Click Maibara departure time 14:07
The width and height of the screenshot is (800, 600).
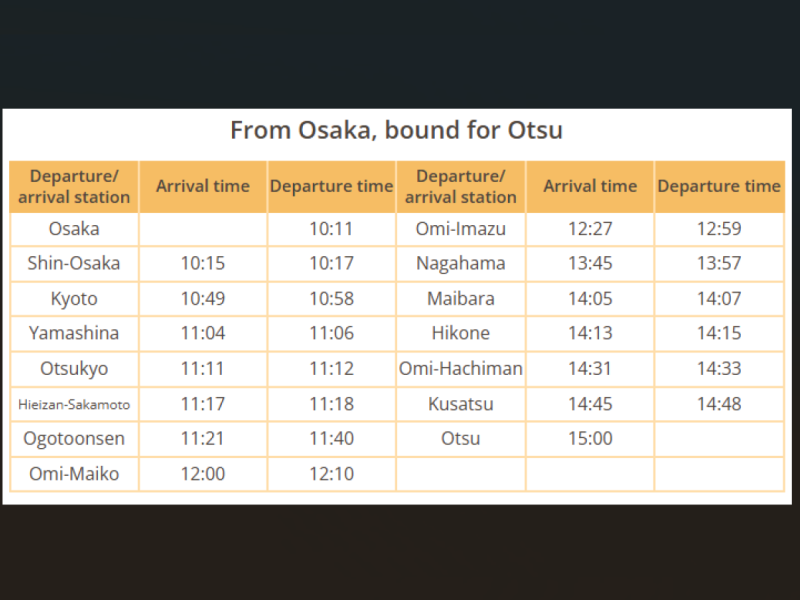(x=719, y=299)
